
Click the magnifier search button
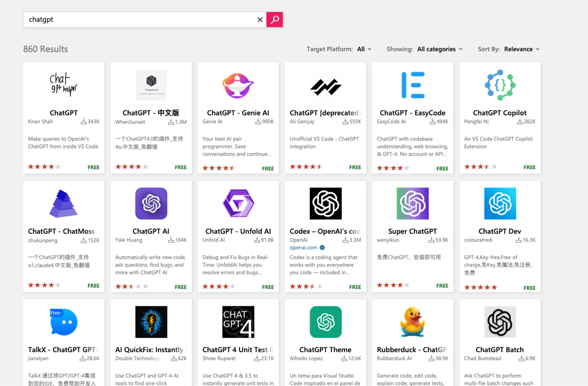tap(274, 20)
